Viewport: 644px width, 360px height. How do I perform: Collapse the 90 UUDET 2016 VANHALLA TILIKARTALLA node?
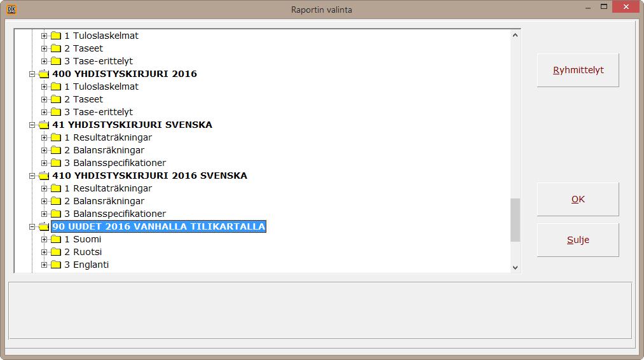pos(32,227)
